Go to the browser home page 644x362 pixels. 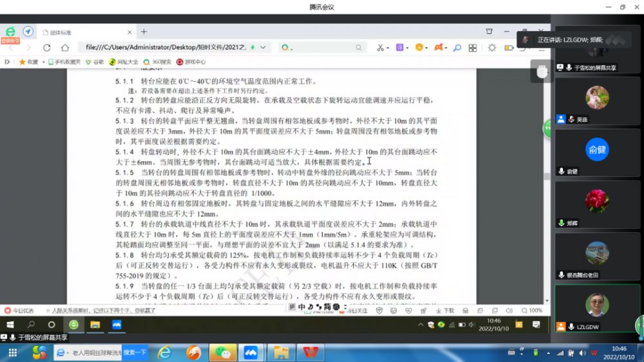point(65,48)
